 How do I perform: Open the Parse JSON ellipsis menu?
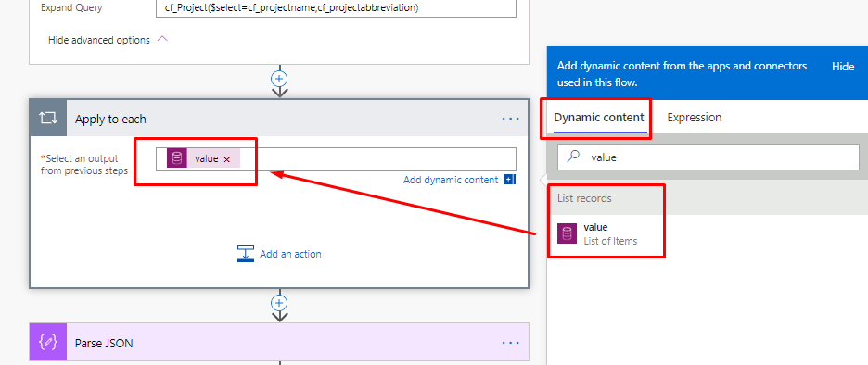point(510,343)
